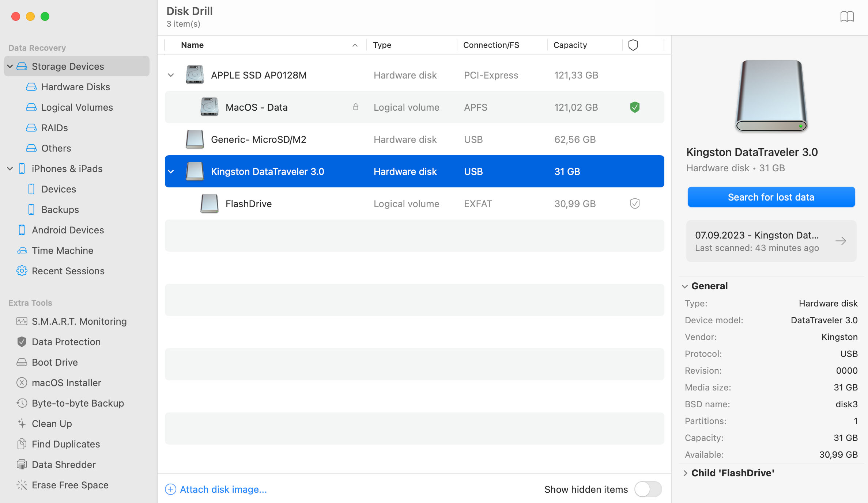Open the Data Shredder tool
Image resolution: width=868 pixels, height=503 pixels.
coord(63,464)
